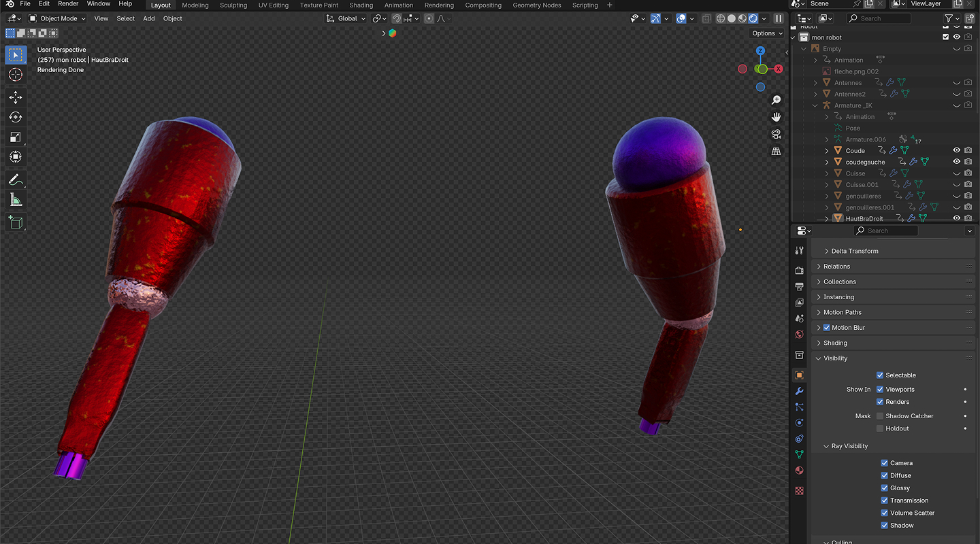Activate the Scale tool
980x544 pixels.
pos(15,137)
